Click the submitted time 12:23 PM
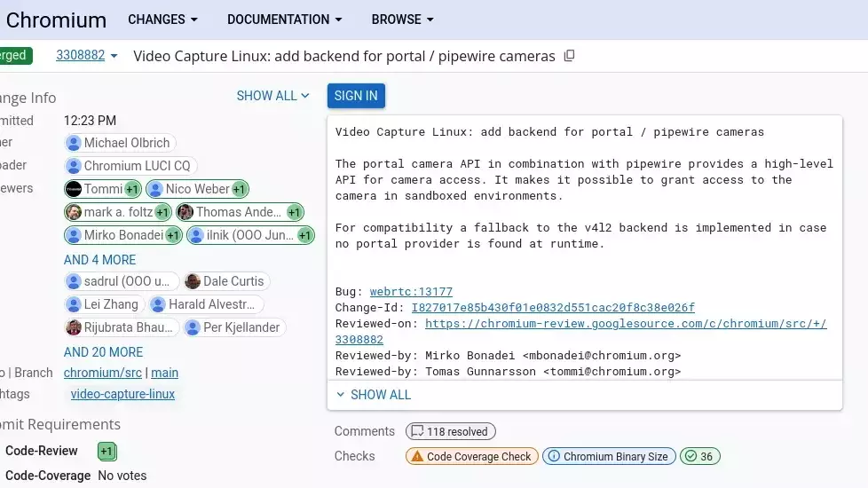The height and width of the screenshot is (488, 868). point(90,121)
